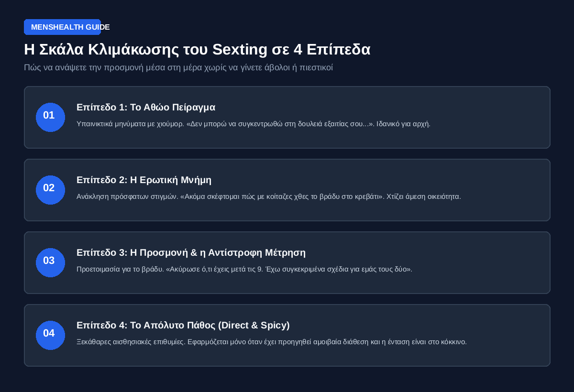Click the 04 numbered circle badge
This screenshot has height=392, width=574.
coord(50,335)
